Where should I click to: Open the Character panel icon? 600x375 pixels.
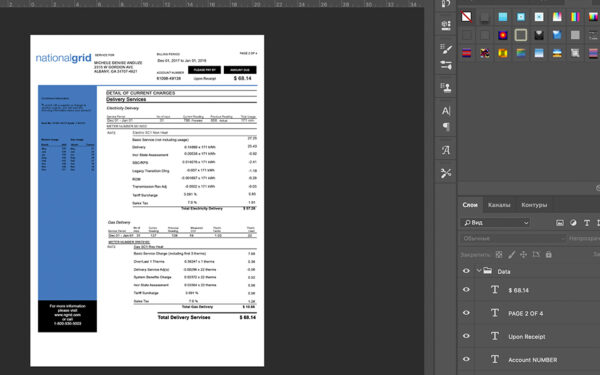(x=446, y=111)
